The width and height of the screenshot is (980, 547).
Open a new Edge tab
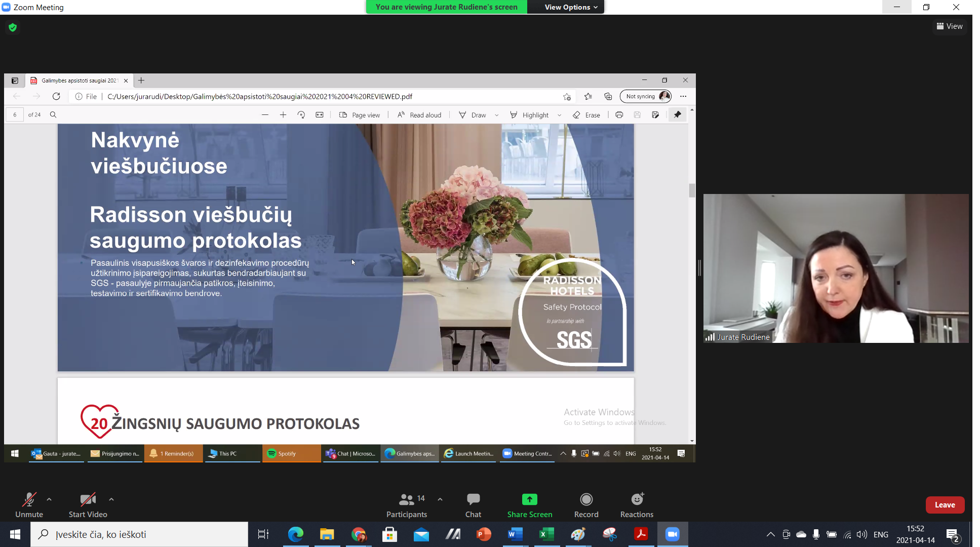click(141, 81)
